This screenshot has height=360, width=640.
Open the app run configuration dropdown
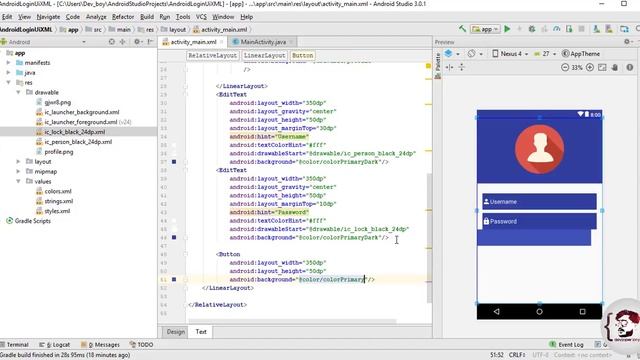[x=485, y=29]
